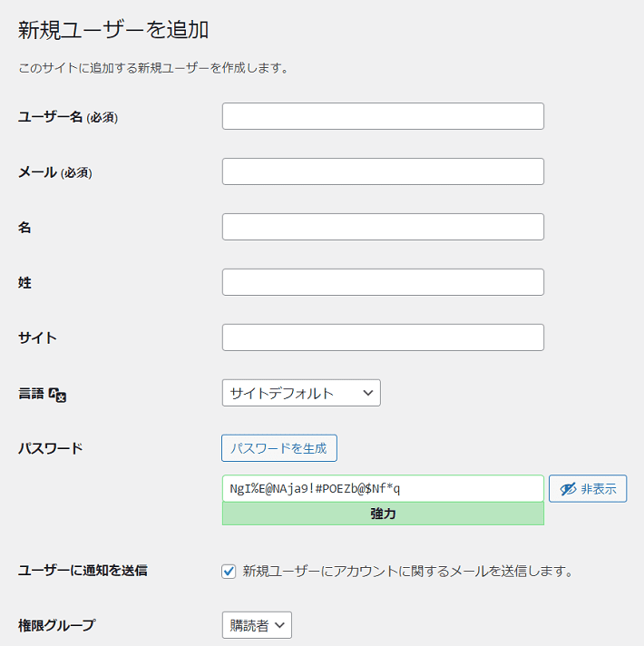Click the chevron arrow of language selector

[368, 393]
